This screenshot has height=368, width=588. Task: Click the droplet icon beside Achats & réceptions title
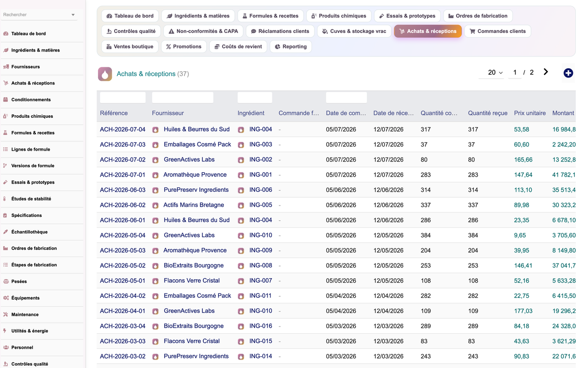click(105, 74)
